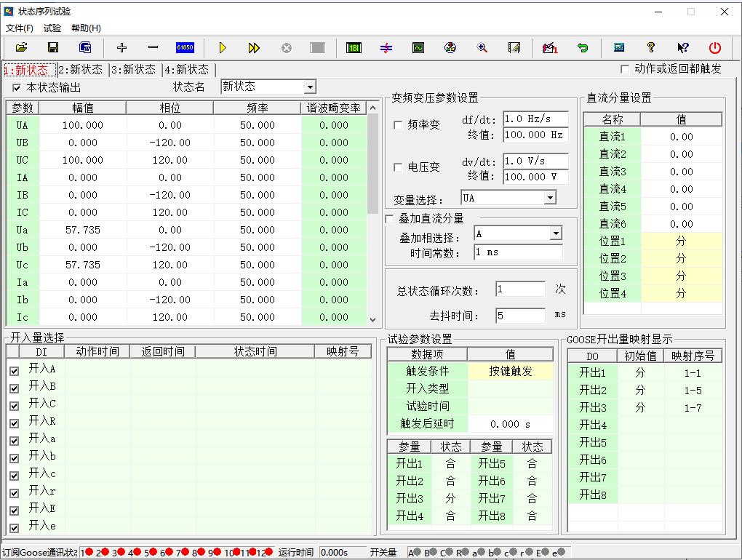
Task: Open the 状态名 dropdown
Action: (x=310, y=87)
